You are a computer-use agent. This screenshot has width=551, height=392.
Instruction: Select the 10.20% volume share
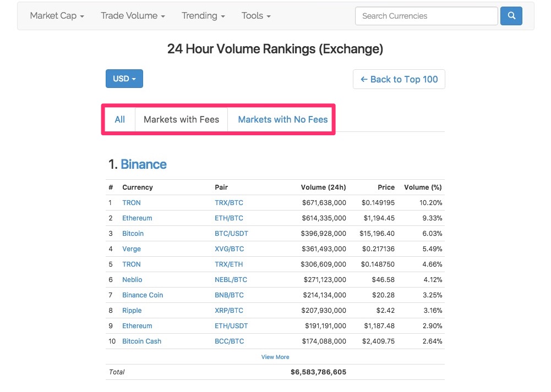[430, 203]
